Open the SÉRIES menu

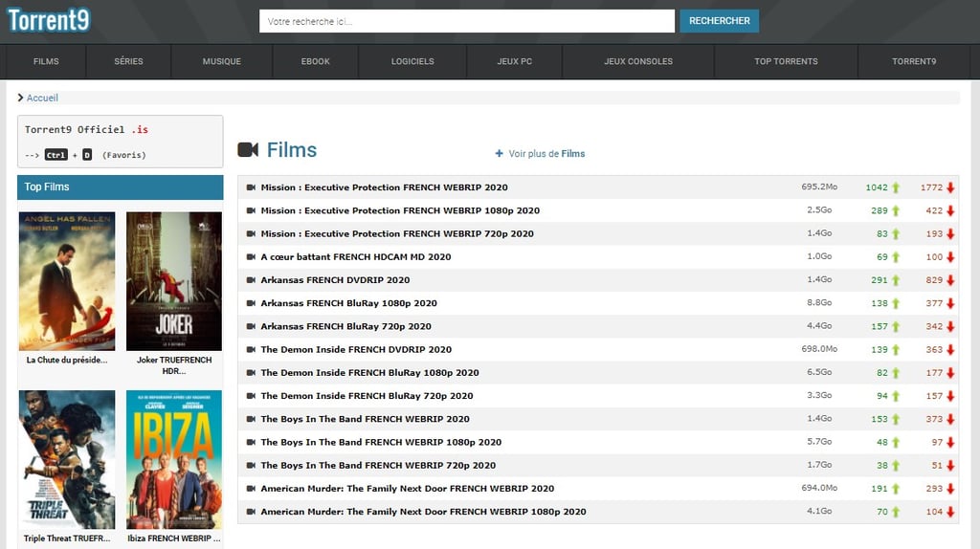[129, 61]
